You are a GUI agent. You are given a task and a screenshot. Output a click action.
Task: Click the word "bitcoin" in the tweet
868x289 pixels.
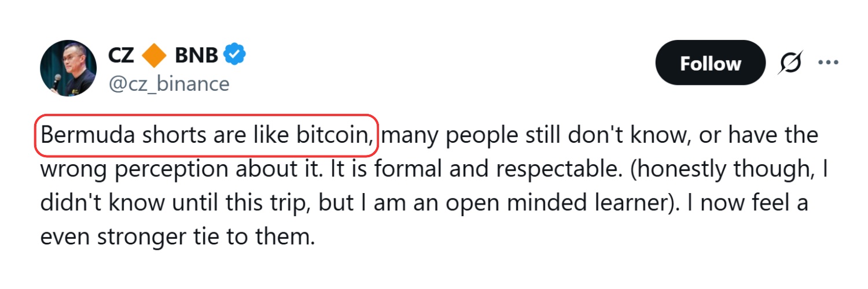pyautogui.click(x=334, y=136)
